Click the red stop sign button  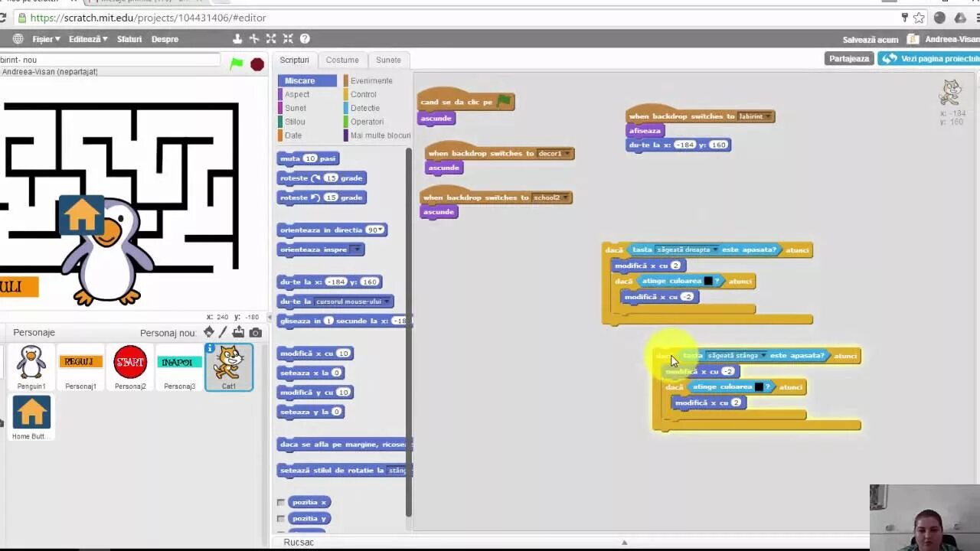(x=257, y=64)
